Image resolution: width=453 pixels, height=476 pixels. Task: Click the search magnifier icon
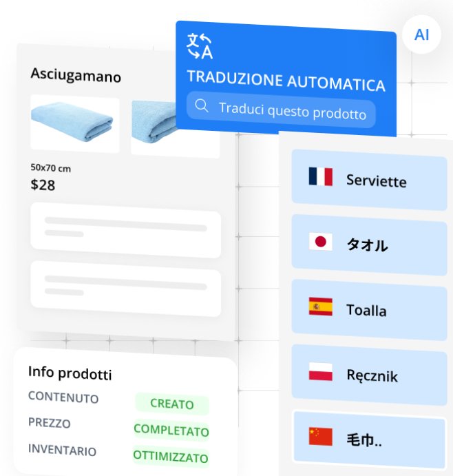click(202, 105)
